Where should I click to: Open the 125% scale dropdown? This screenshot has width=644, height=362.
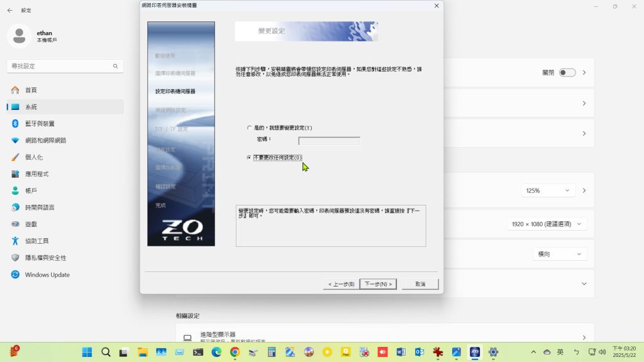tap(548, 190)
